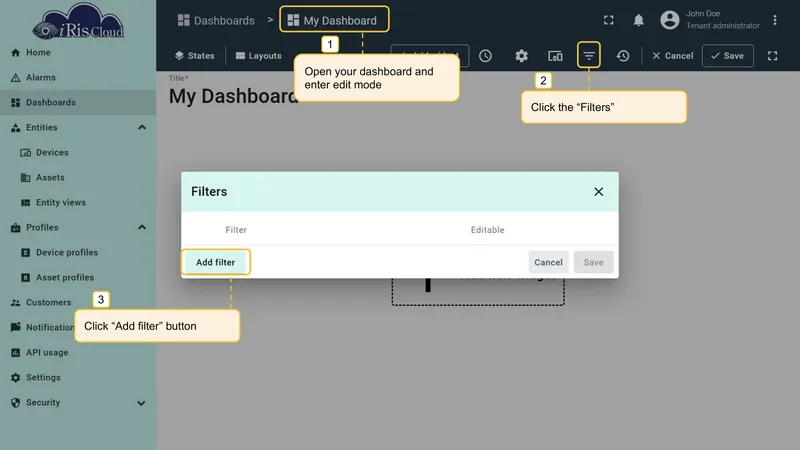800x450 pixels.
Task: Open the three-dot user menu
Action: pos(774,20)
